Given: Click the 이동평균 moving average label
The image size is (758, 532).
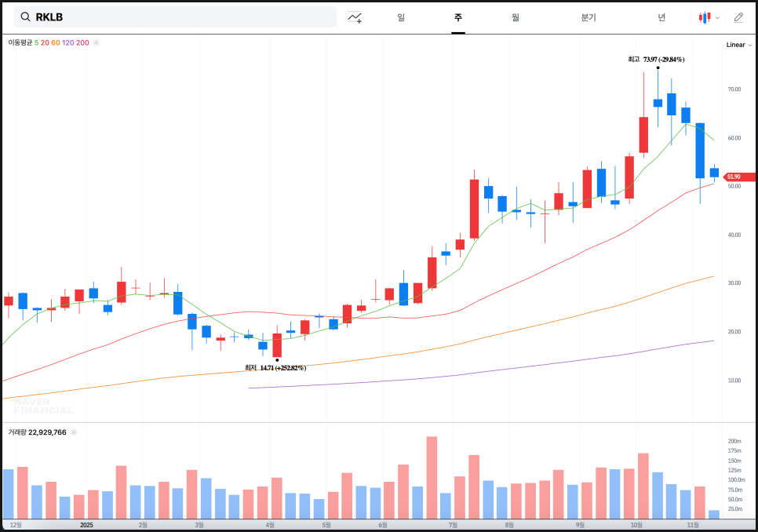Looking at the screenshot, I should (x=20, y=42).
